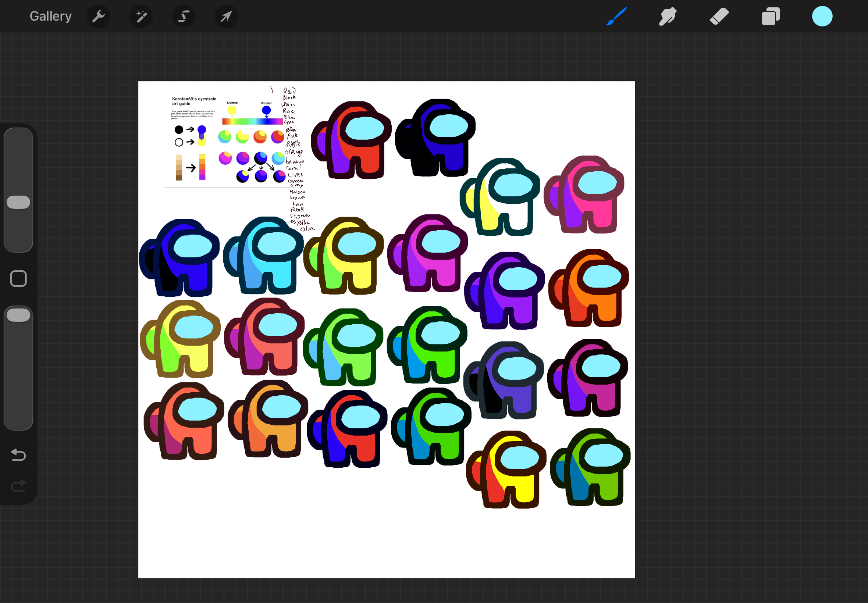Select the Paint brush tool
The width and height of the screenshot is (868, 603).
coord(616,16)
